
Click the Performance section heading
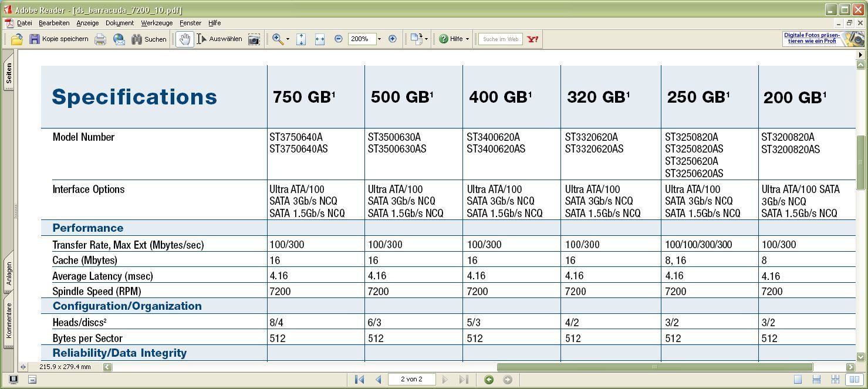tap(88, 228)
